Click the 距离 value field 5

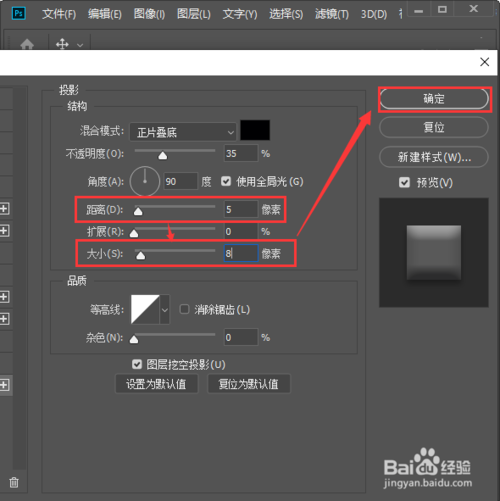(x=241, y=209)
